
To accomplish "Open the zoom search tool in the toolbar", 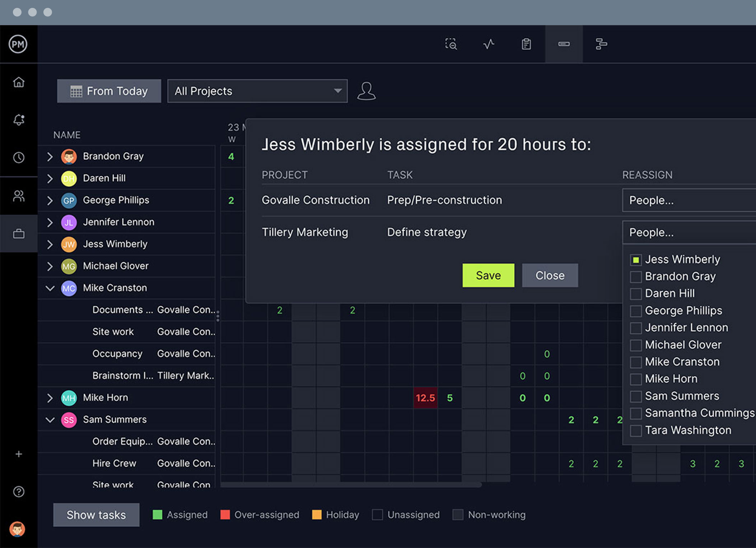I will click(451, 44).
